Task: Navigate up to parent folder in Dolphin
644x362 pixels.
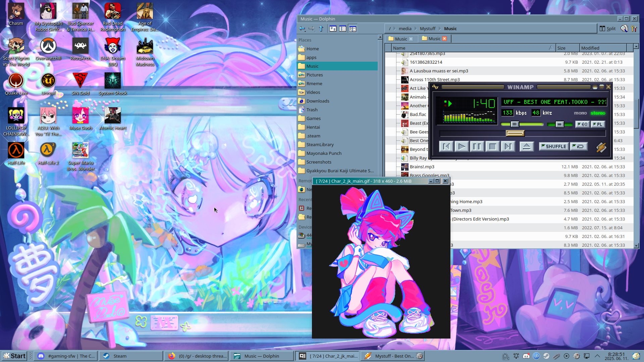Action: pyautogui.click(x=321, y=29)
